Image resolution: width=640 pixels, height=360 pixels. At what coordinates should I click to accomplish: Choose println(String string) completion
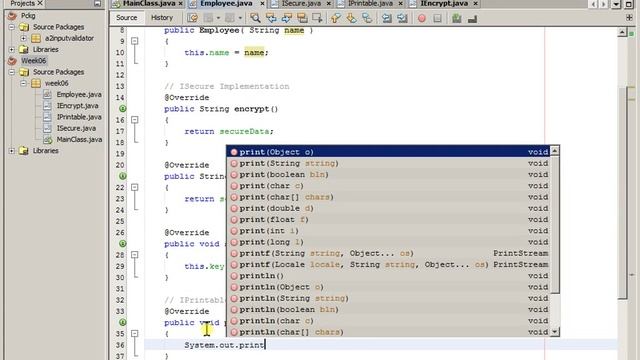point(388,298)
